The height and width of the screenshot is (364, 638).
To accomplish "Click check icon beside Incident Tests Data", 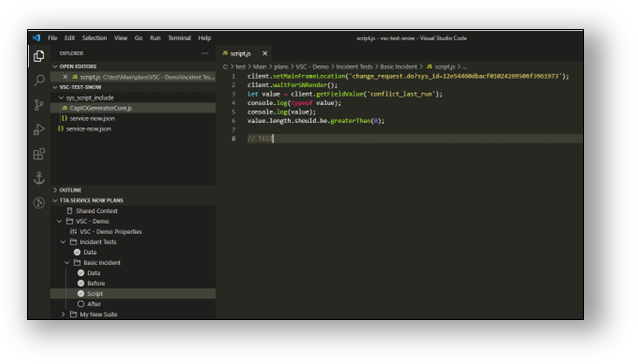I will point(77,253).
